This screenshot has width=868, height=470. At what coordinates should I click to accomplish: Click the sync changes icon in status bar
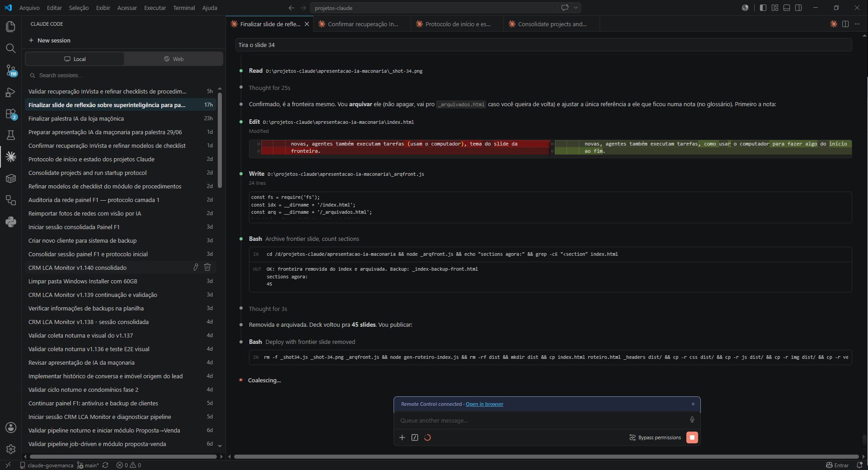[x=105, y=465]
